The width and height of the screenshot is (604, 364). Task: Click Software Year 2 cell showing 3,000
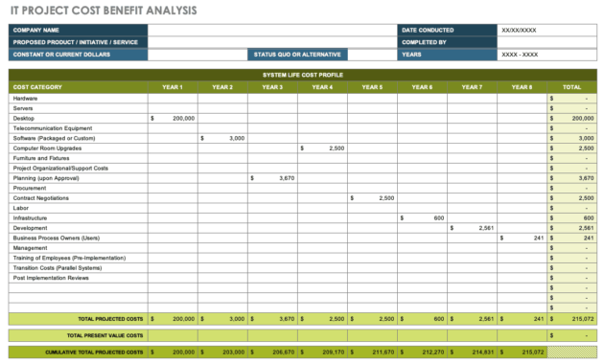222,139
